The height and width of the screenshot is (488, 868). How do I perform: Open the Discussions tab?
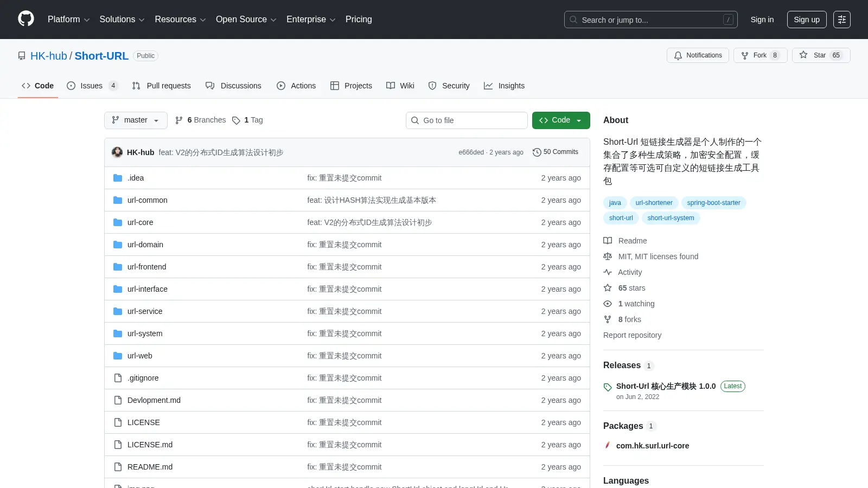[233, 86]
